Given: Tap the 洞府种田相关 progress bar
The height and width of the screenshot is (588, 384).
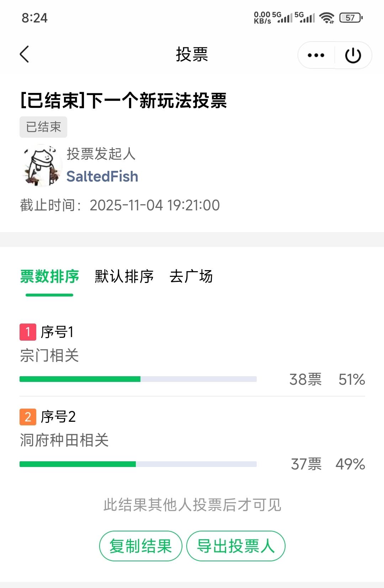Looking at the screenshot, I should (x=138, y=464).
